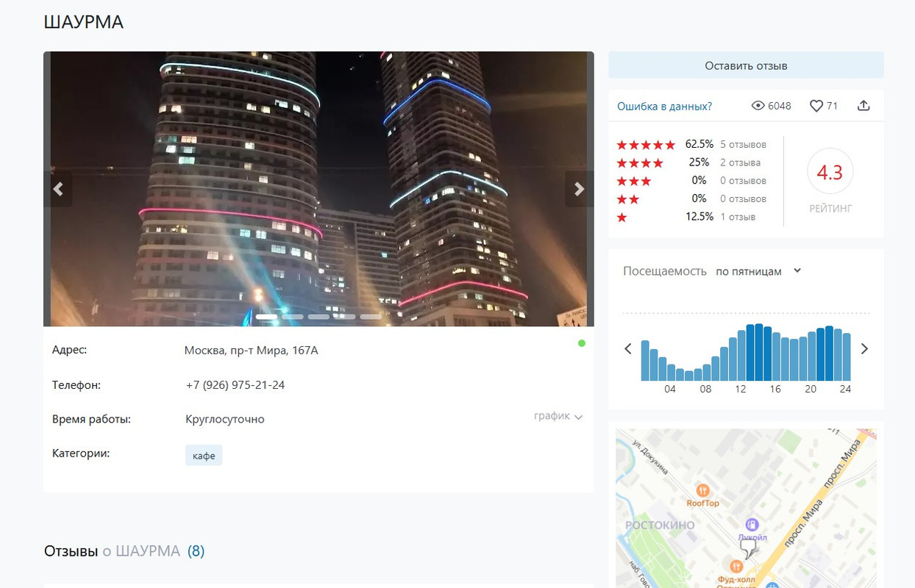Click the main building photo
Viewport: 915px width, 588px height.
(318, 189)
